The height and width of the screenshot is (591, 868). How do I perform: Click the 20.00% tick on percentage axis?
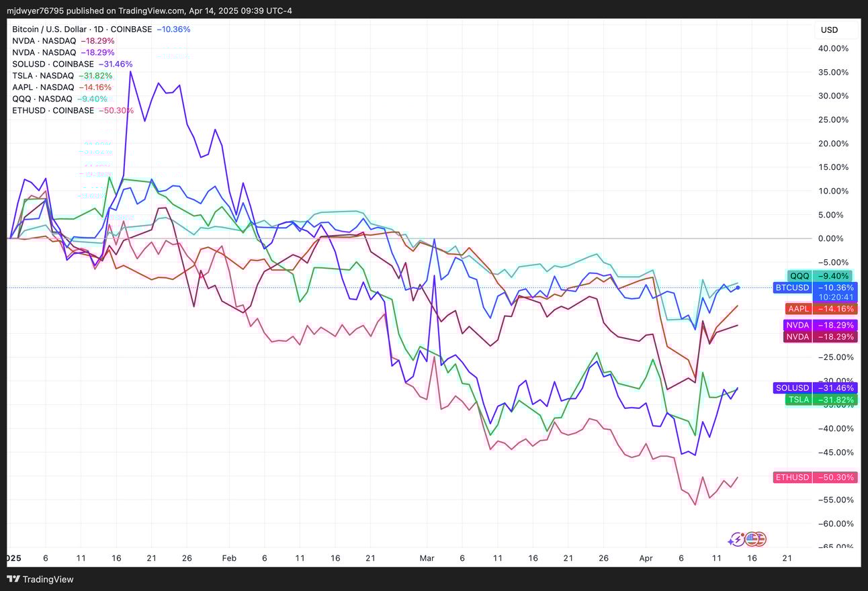(834, 144)
